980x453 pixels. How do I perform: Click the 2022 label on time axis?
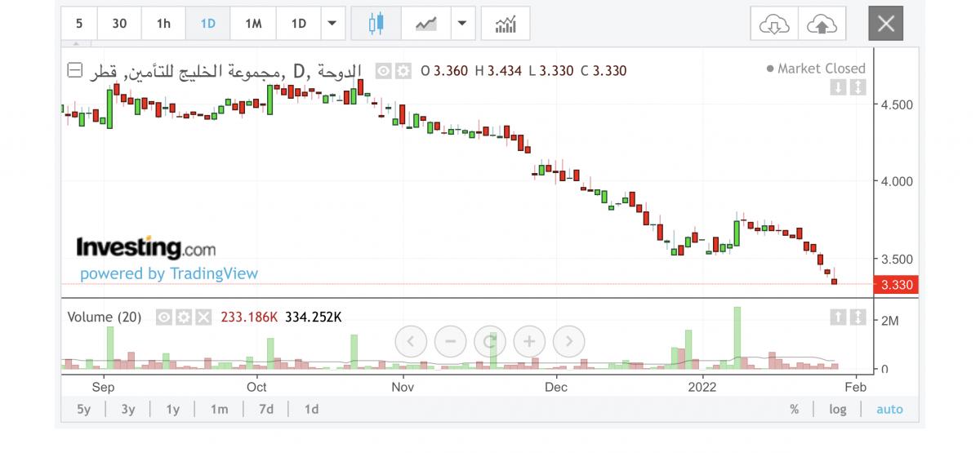(702, 387)
